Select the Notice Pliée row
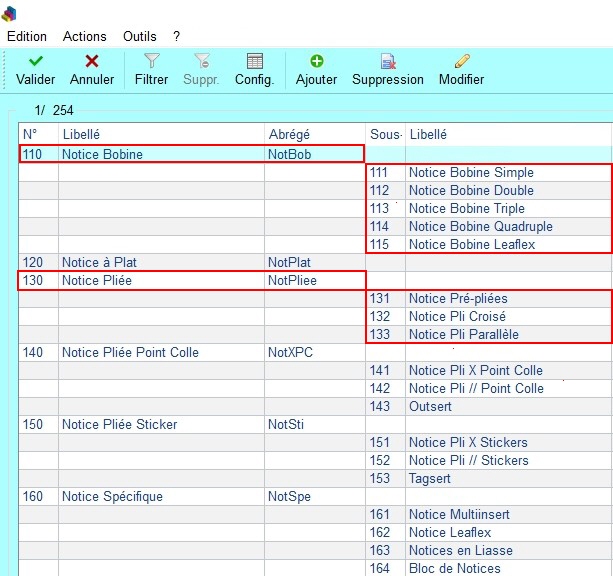This screenshot has width=613, height=576. (x=96, y=281)
